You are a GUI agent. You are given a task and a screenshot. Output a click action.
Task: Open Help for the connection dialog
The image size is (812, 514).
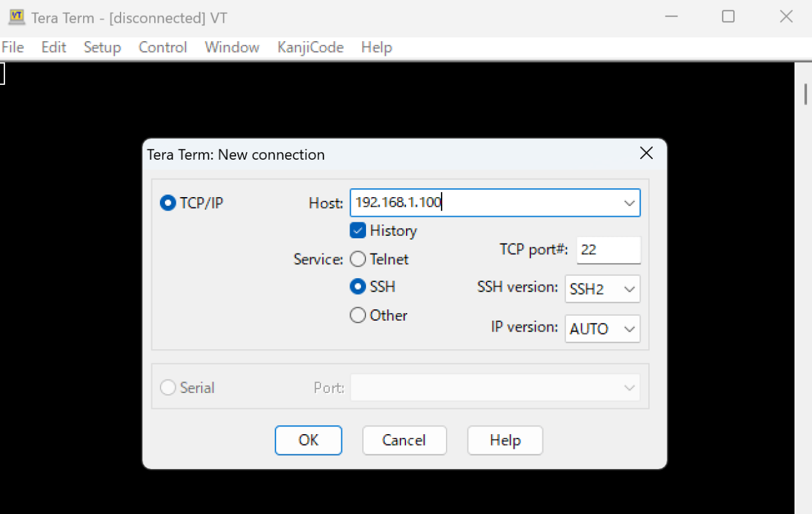[x=505, y=440]
